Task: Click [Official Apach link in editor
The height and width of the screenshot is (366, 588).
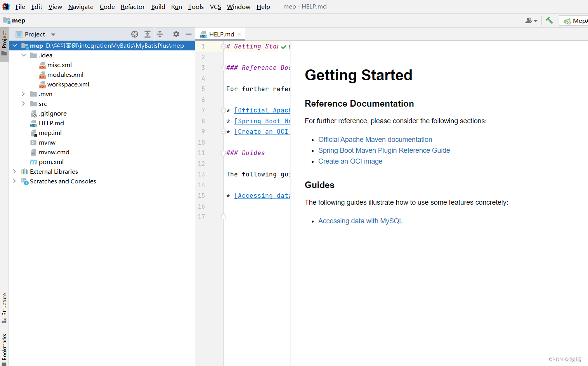Action: tap(262, 110)
